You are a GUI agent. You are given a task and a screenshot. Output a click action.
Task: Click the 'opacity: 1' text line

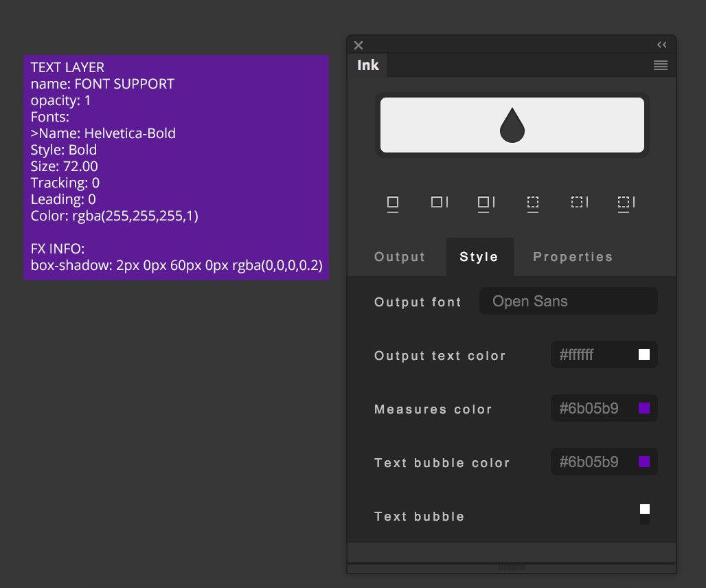[x=60, y=100]
